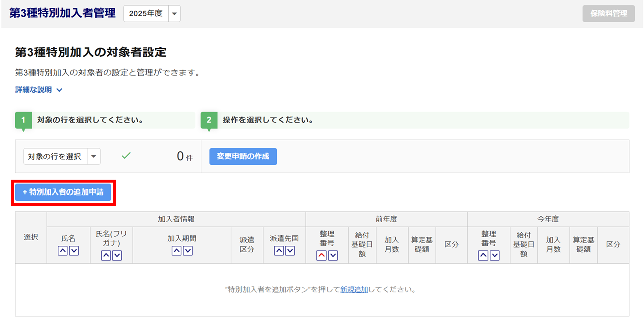Sort 加入期間 column descending
The image size is (644, 324).
click(188, 251)
